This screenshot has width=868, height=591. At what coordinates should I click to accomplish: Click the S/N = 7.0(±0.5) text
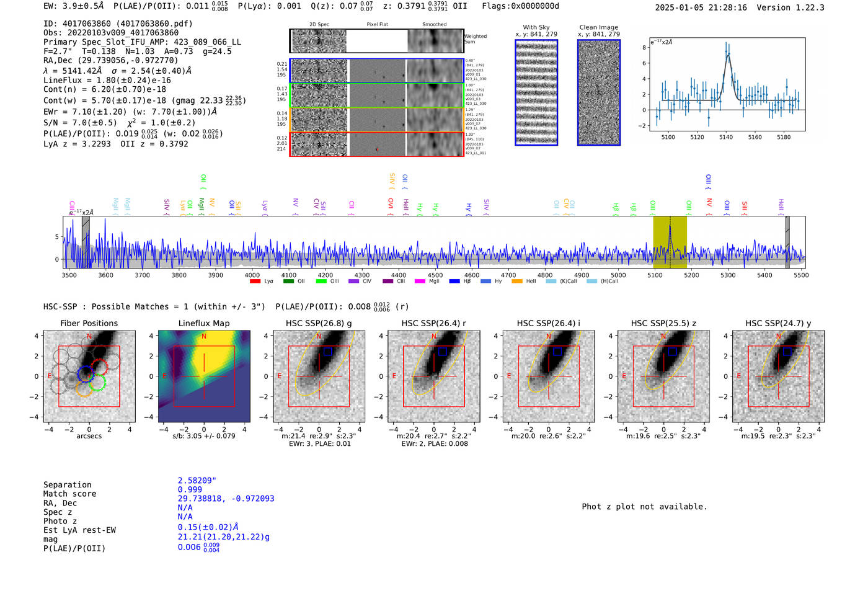[80, 123]
